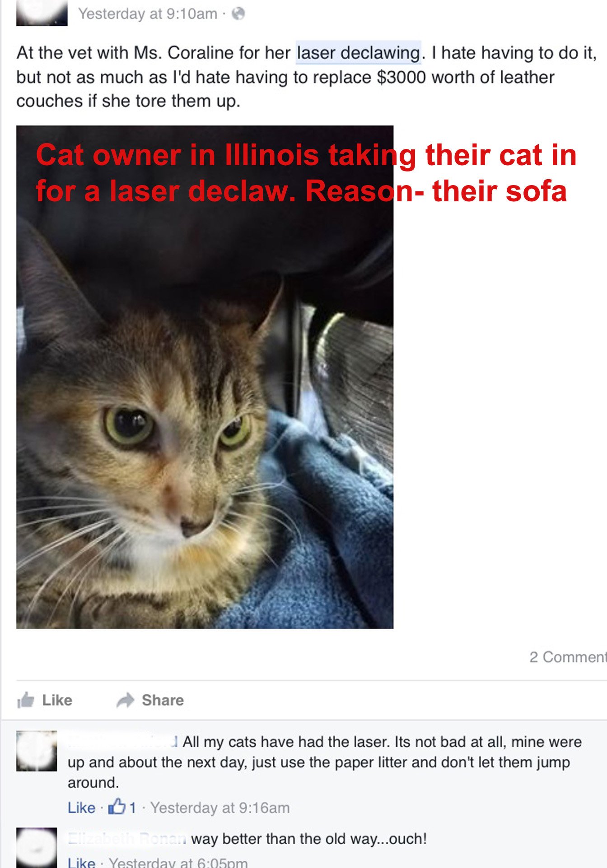Image resolution: width=607 pixels, height=868 pixels.
Task: Open first commenter's blurred avatar
Action: [37, 751]
